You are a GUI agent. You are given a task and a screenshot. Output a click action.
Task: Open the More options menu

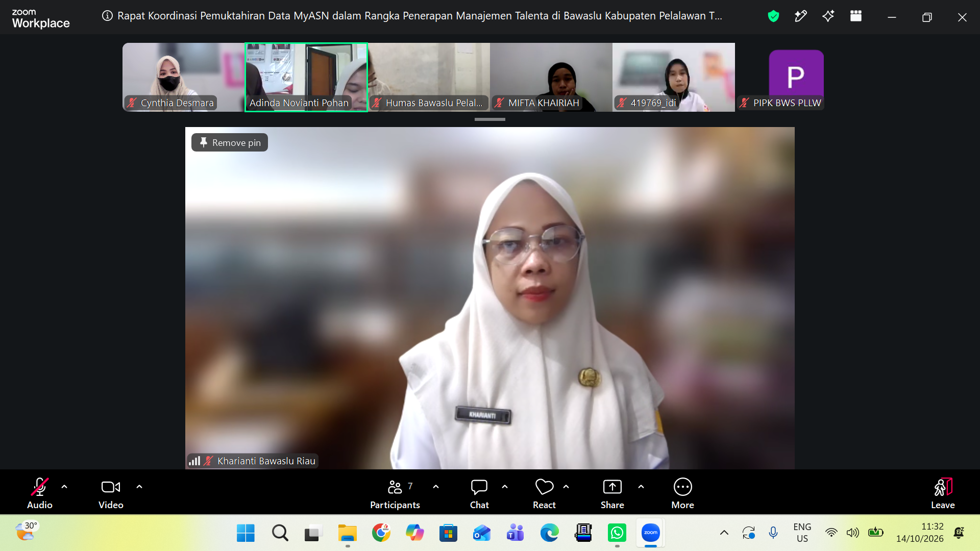(x=683, y=493)
